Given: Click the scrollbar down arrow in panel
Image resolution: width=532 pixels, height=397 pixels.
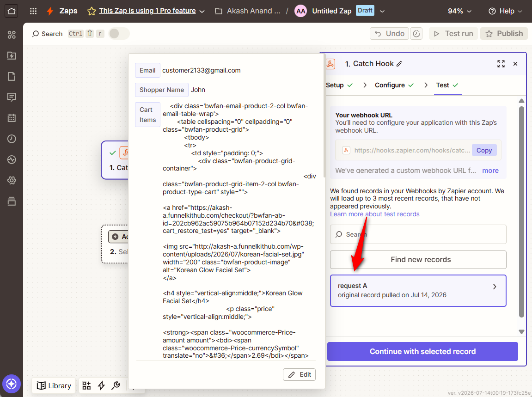Looking at the screenshot, I should click(x=521, y=331).
